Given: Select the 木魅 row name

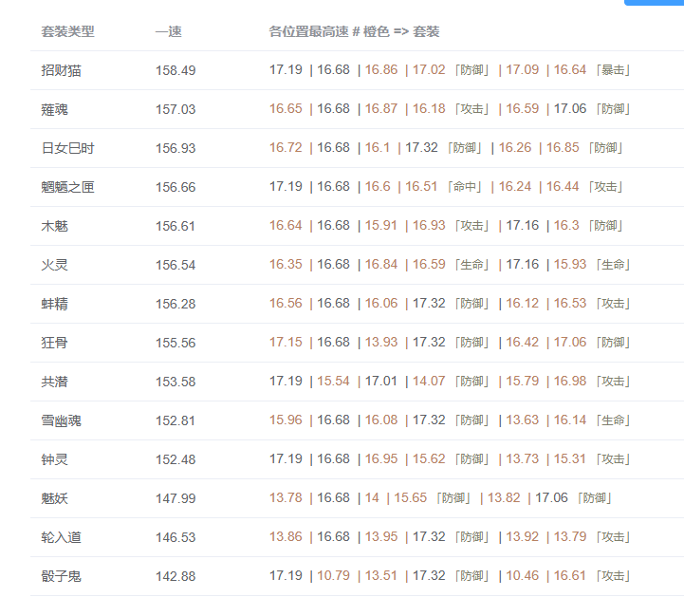Looking at the screenshot, I should [54, 226].
